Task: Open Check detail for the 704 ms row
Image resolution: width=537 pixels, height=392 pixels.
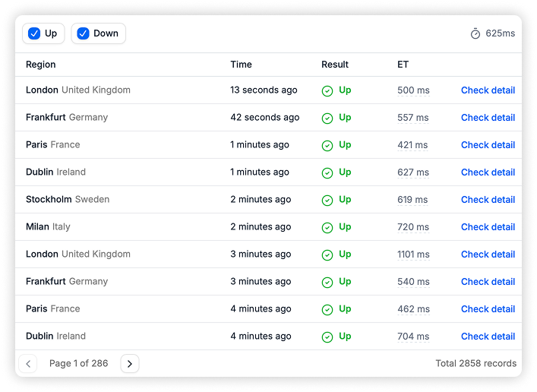Action: tap(488, 337)
